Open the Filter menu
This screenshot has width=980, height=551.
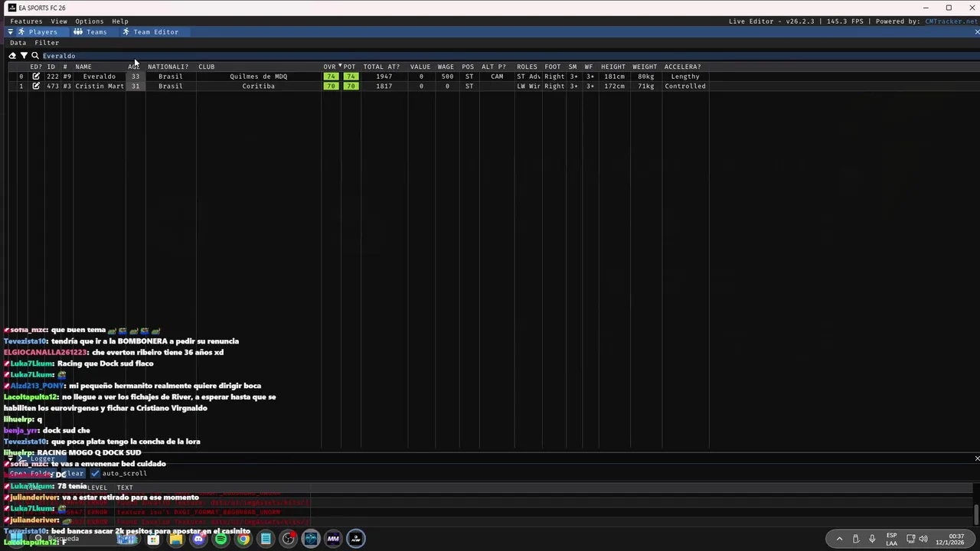click(47, 43)
